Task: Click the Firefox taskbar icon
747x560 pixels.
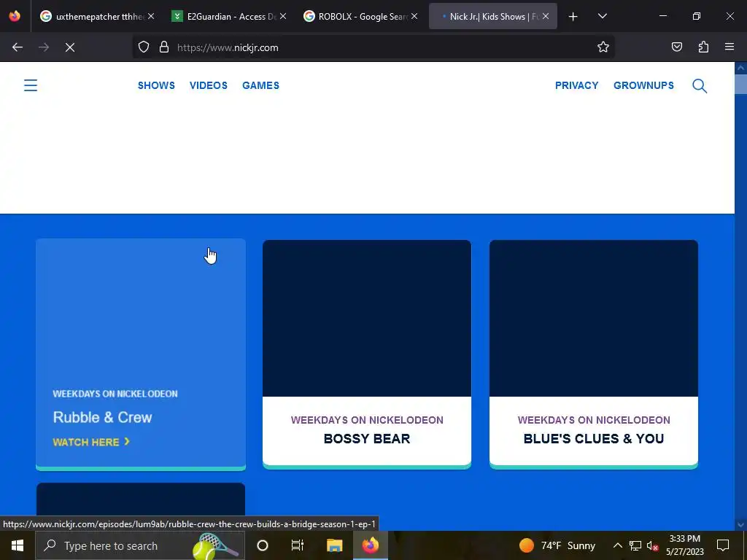Action: (370, 545)
